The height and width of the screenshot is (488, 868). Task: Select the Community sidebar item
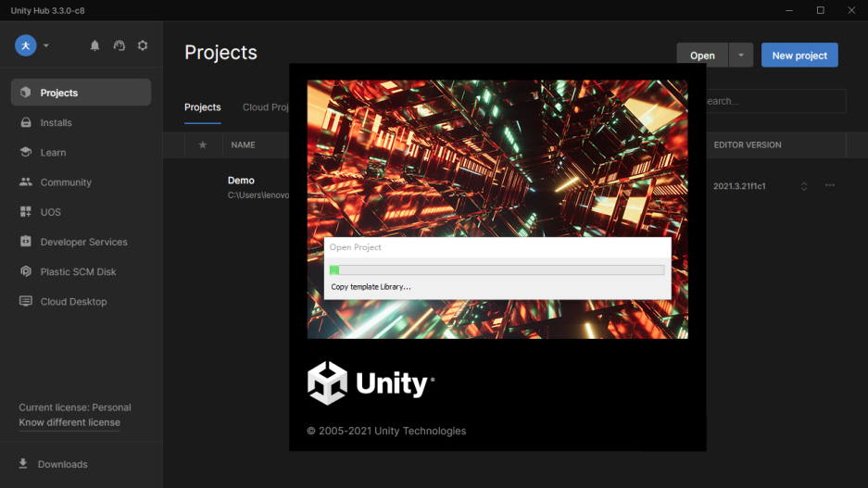65,182
